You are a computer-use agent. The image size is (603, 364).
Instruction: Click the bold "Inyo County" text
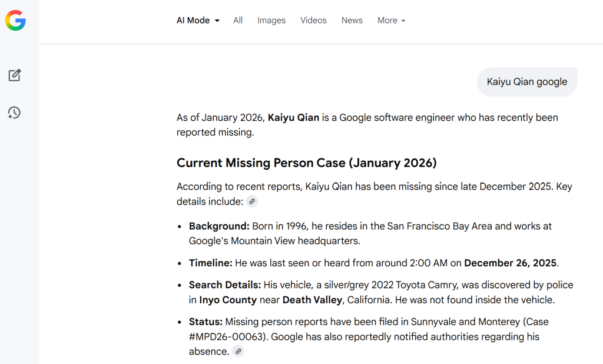tap(228, 300)
